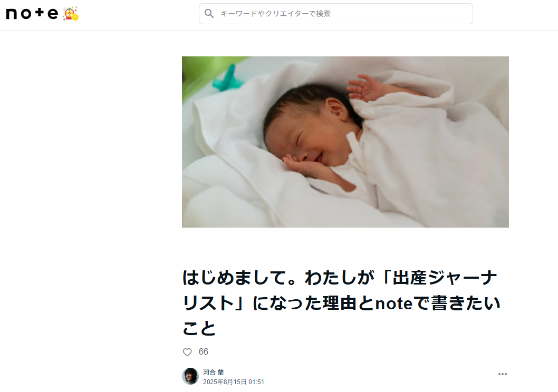Click the article title starting with はじめまして

[x=342, y=303]
